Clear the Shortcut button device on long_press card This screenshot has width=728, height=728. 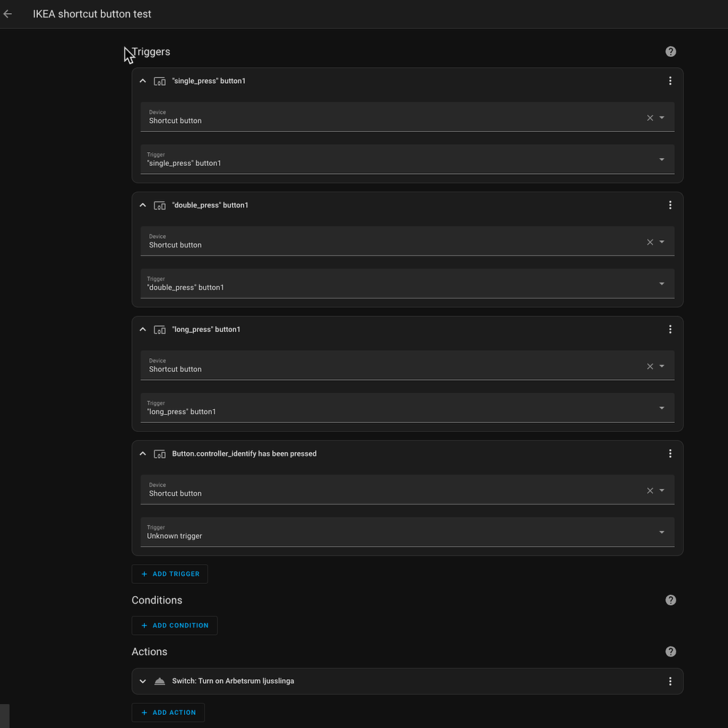649,365
